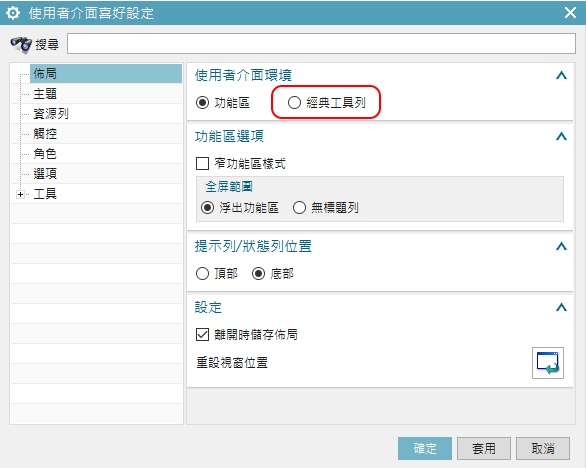Image resolution: width=586 pixels, height=468 pixels.
Task: Select the 功能區 radio button
Action: (x=203, y=102)
